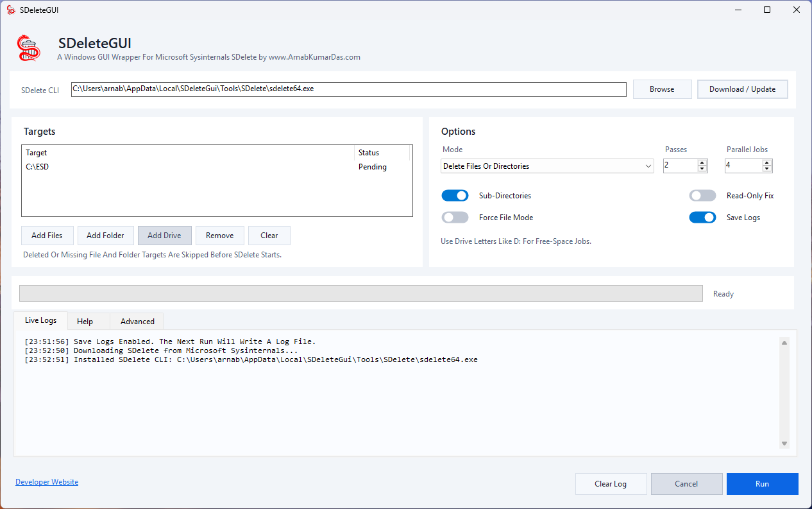Click the Browse button

pyautogui.click(x=662, y=89)
